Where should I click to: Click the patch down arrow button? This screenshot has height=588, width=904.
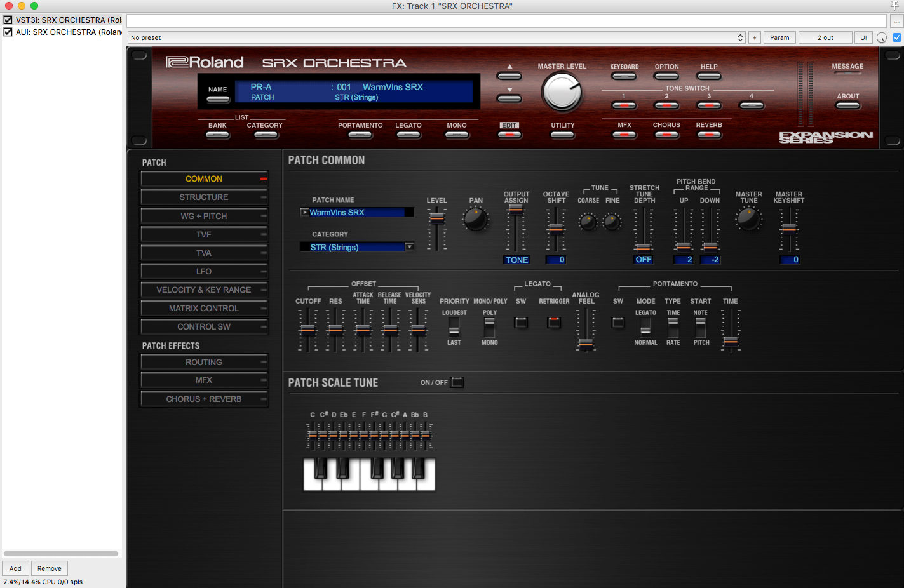tap(509, 98)
